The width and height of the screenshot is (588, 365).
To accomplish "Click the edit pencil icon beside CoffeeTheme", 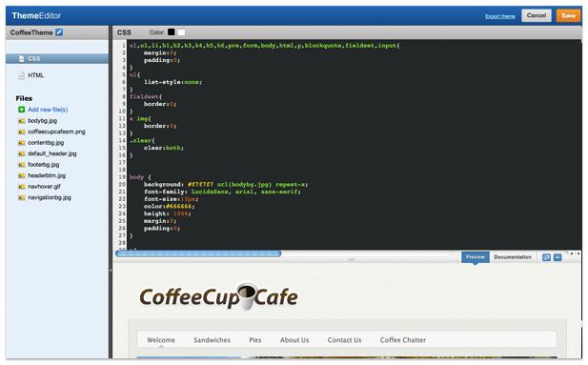I will (59, 32).
